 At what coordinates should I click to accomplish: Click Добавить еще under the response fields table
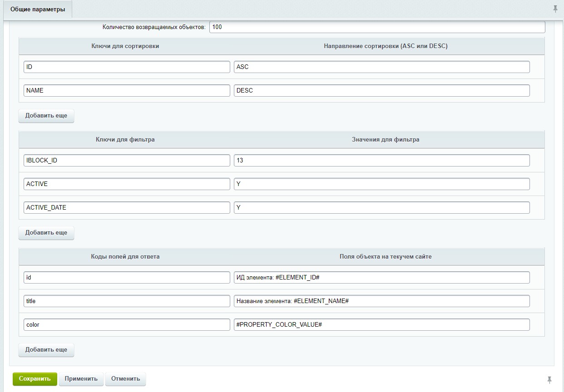click(46, 350)
